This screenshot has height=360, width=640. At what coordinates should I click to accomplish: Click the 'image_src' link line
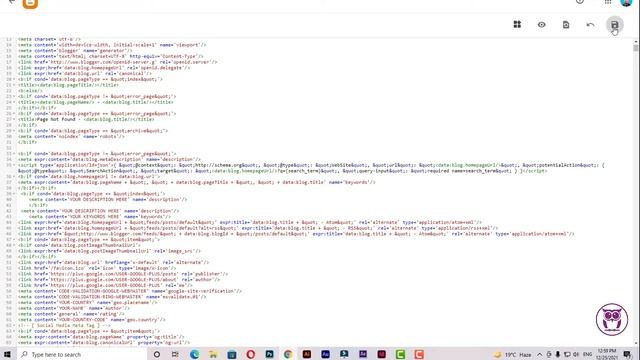click(x=109, y=251)
